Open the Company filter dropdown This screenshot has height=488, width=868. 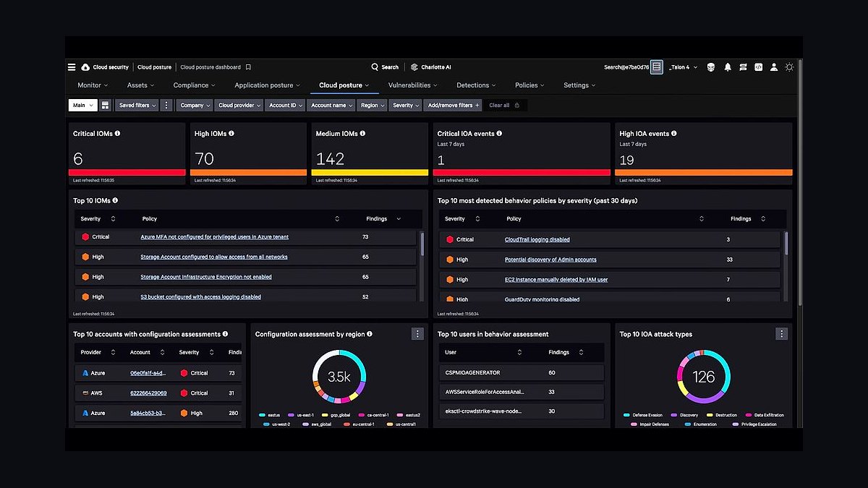(195, 105)
